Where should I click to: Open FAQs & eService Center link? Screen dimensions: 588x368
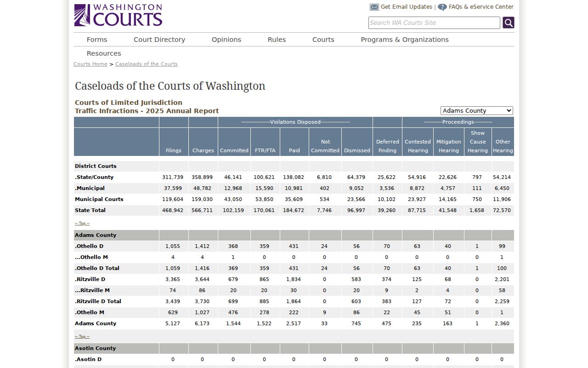tap(481, 7)
